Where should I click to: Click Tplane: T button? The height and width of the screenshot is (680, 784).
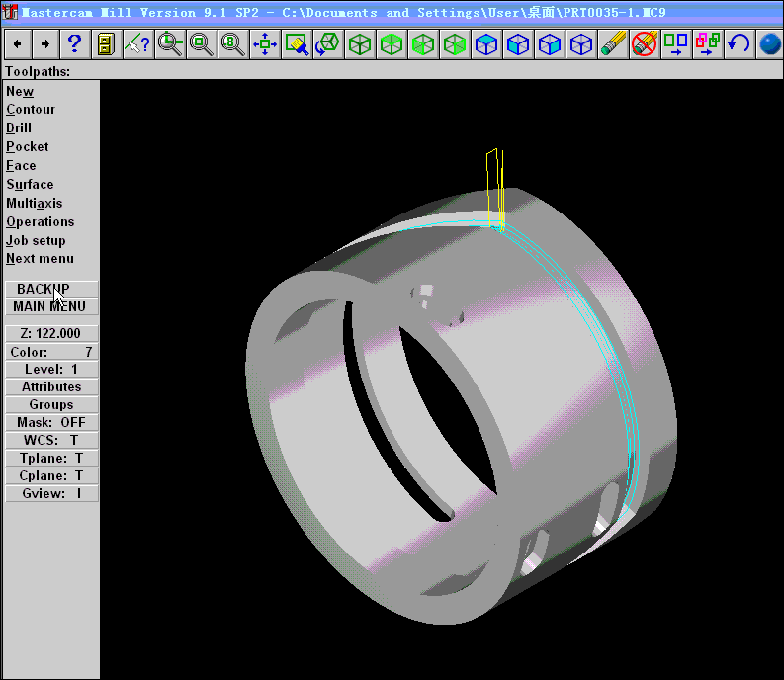(51, 458)
